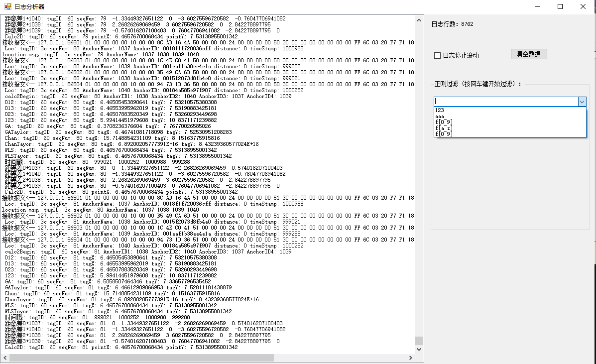Screen dimensions: 596x364
Task: Select the f[0~9] entry directly below aaa
Action: [443, 122]
